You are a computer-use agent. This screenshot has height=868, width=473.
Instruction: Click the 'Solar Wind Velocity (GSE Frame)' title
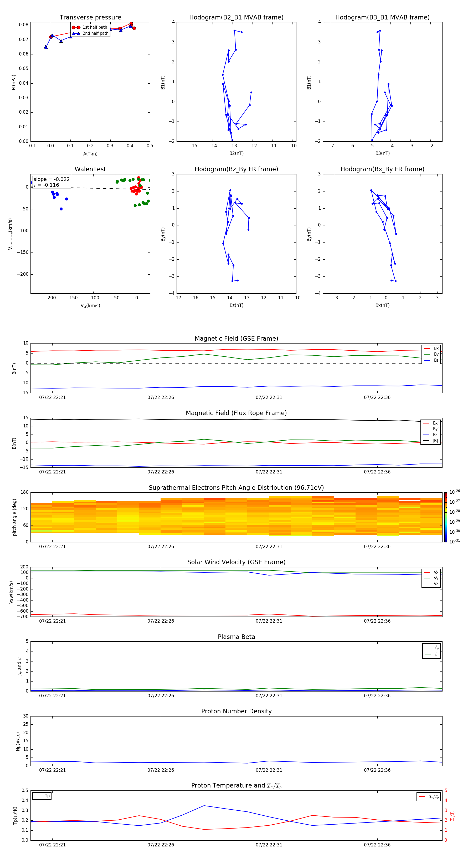point(236,562)
